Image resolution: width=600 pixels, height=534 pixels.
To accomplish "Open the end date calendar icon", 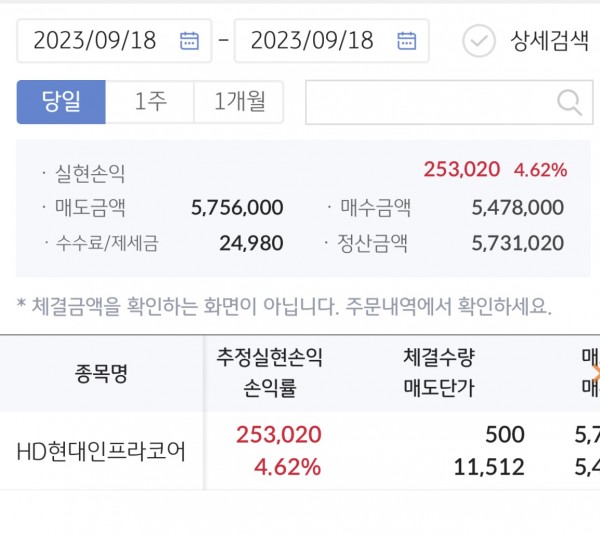I will 406,41.
